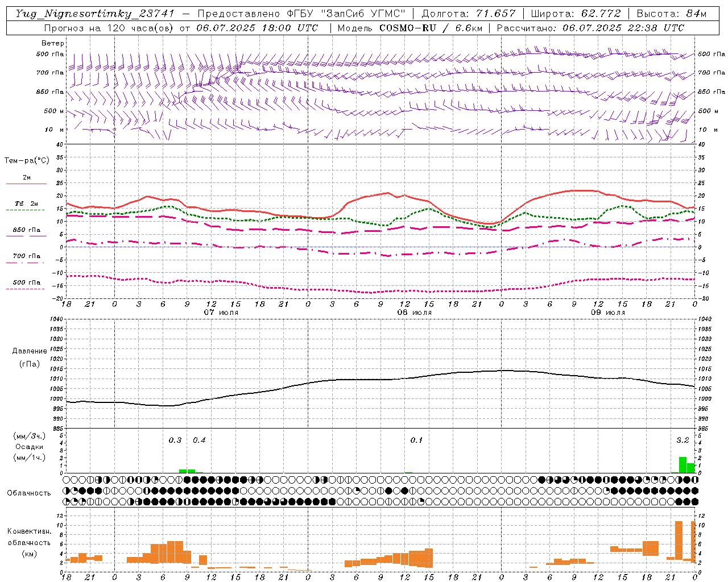The height and width of the screenshot is (582, 728).
Task: Click the 500 гПа temperature legend entry
Action: 26,284
